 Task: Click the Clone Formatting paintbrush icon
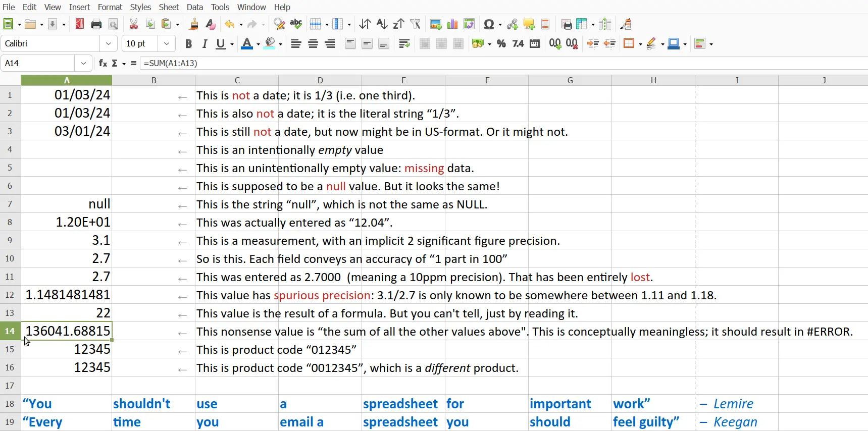(x=194, y=24)
